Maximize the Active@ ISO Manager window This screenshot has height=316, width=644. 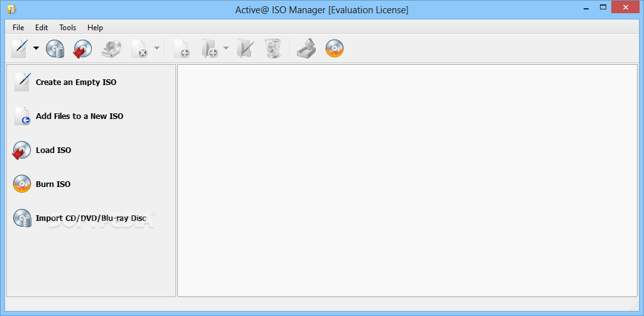click(603, 8)
